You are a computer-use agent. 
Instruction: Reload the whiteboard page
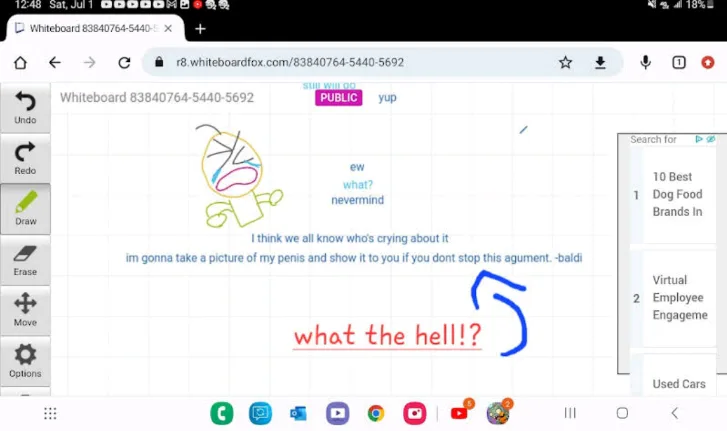point(124,63)
